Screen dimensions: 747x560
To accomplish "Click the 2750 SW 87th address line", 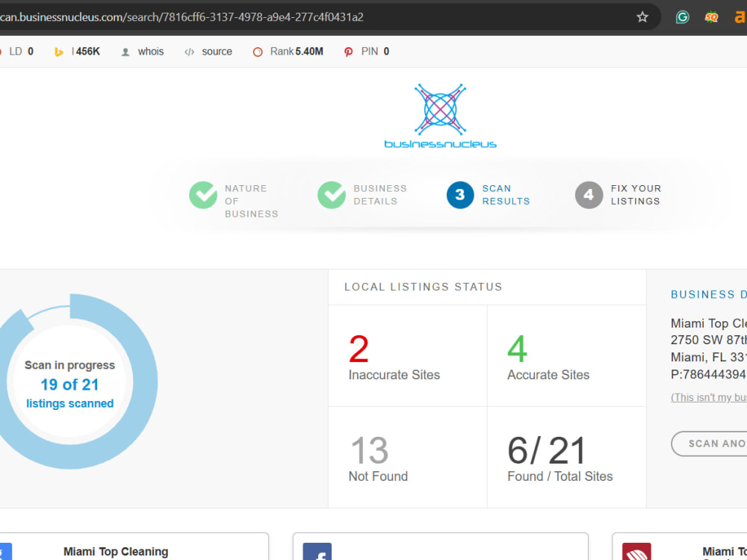I will [x=708, y=340].
